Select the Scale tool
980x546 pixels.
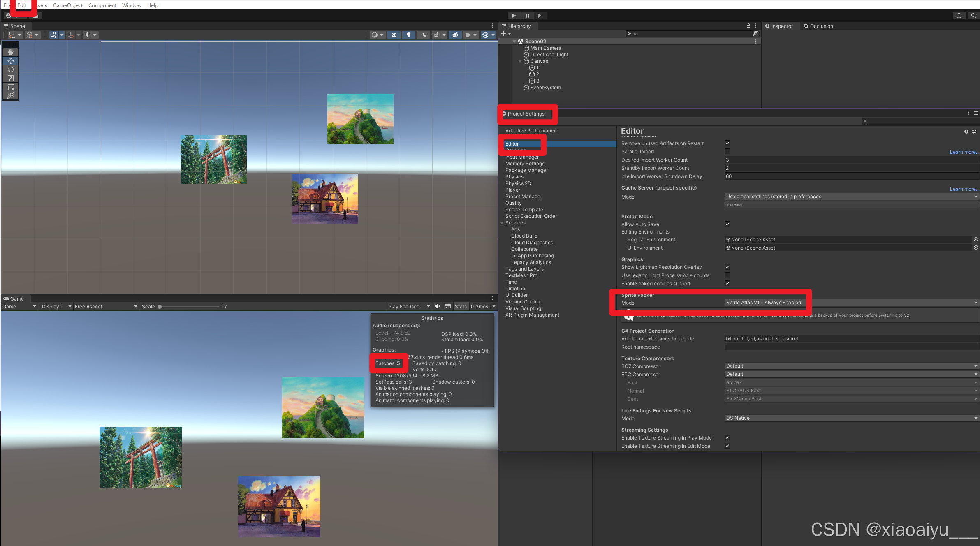click(x=11, y=78)
